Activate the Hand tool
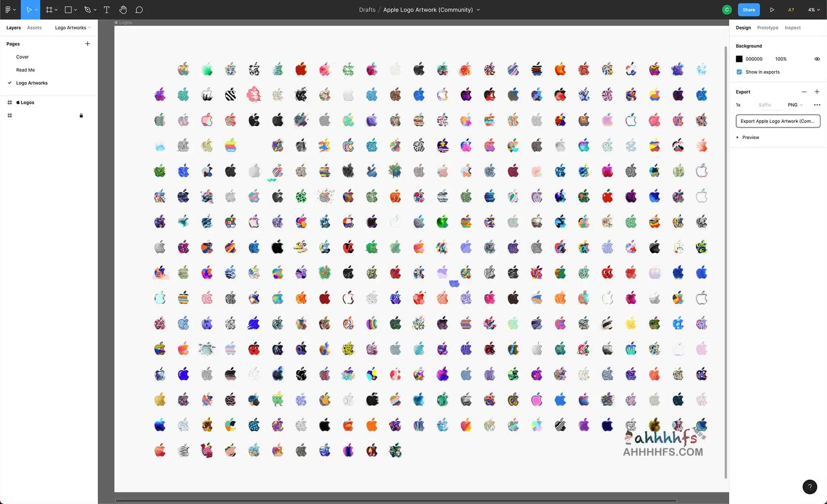Image resolution: width=827 pixels, height=504 pixels. click(123, 9)
